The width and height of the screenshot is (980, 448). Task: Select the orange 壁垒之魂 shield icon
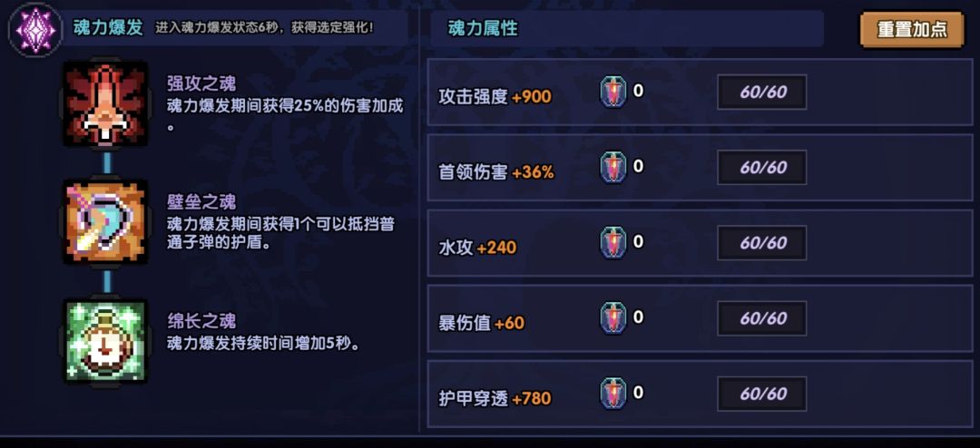coord(105,222)
